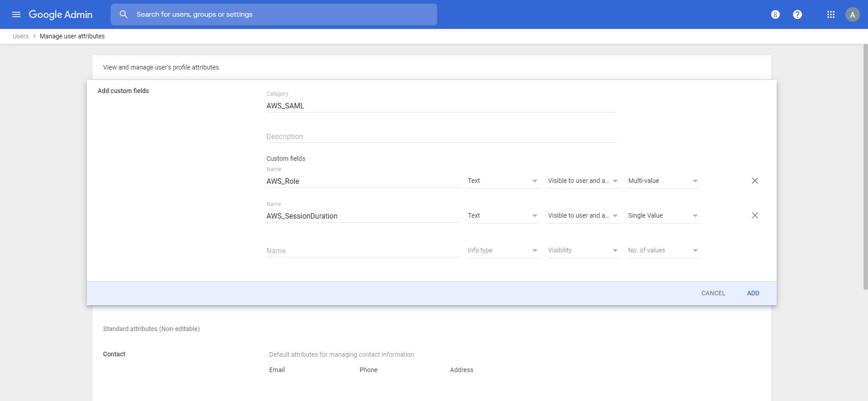Edit the Category field AWS_SAML
This screenshot has width=868, height=401.
tap(441, 106)
